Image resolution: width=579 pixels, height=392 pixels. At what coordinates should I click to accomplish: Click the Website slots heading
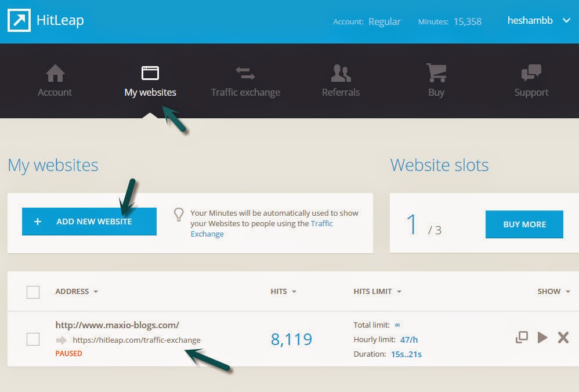tap(439, 165)
